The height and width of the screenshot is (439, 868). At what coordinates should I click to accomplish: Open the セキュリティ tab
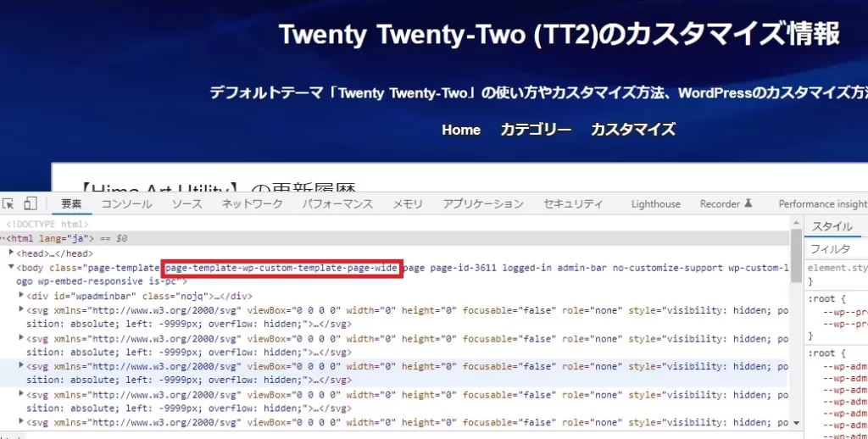tap(573, 203)
